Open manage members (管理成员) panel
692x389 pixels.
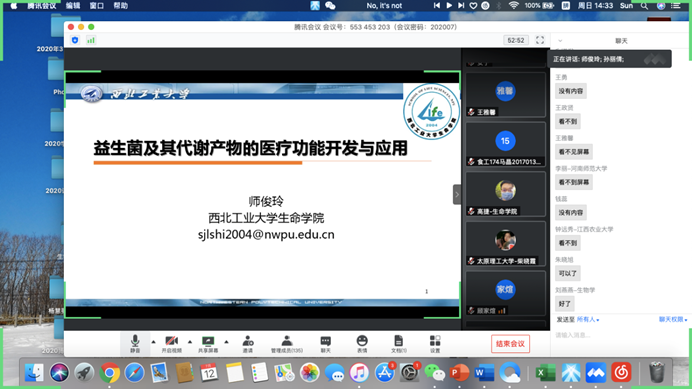[x=286, y=344]
